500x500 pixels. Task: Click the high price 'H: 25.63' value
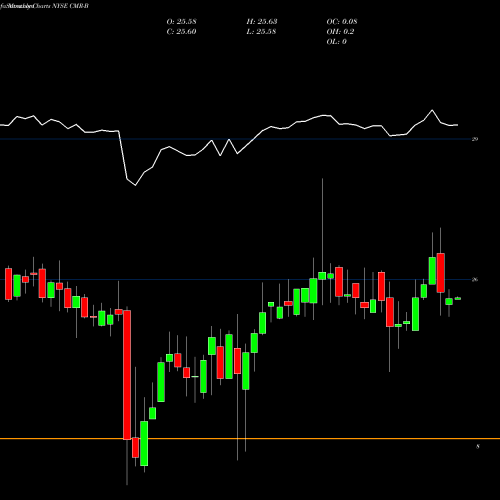tap(262, 22)
